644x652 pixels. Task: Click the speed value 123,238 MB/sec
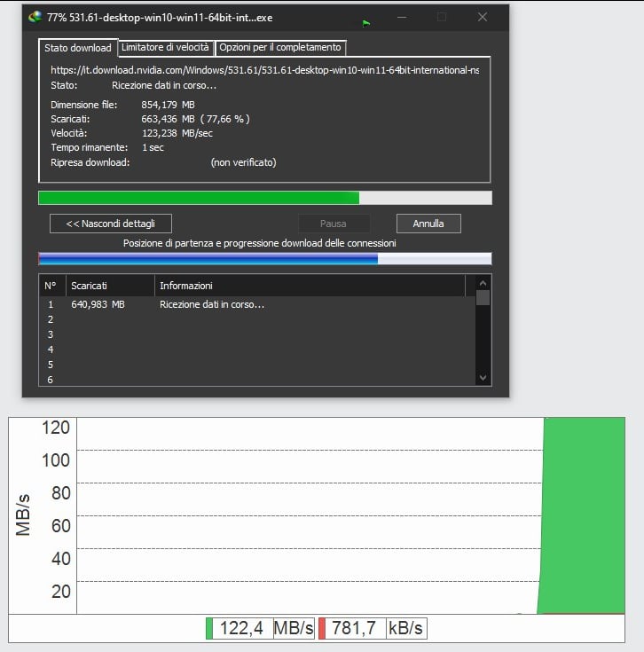tap(177, 133)
